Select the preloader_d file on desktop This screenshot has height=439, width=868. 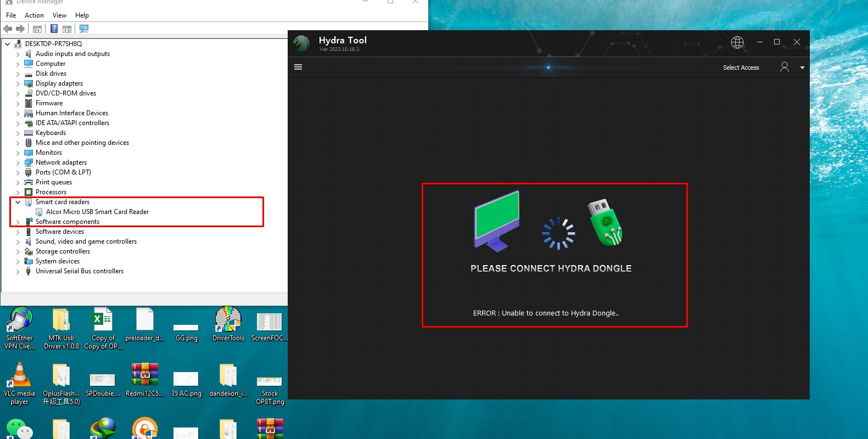(144, 324)
